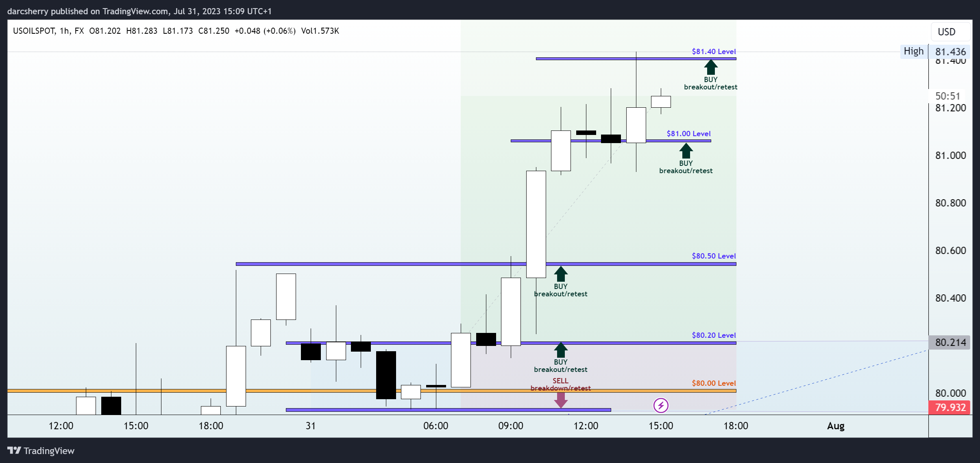Click the 81.000 price axis label

(x=950, y=156)
